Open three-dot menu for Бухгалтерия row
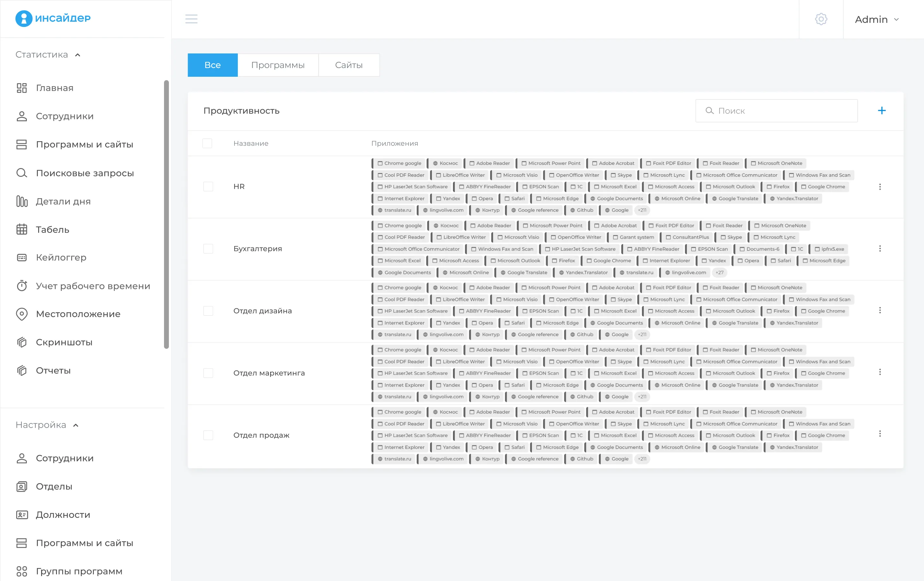 879,248
